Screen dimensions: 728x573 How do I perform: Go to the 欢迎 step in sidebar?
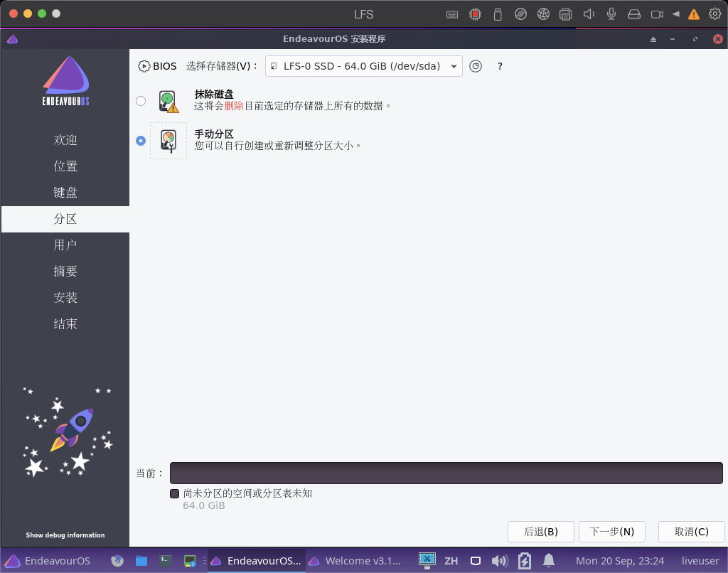point(65,140)
